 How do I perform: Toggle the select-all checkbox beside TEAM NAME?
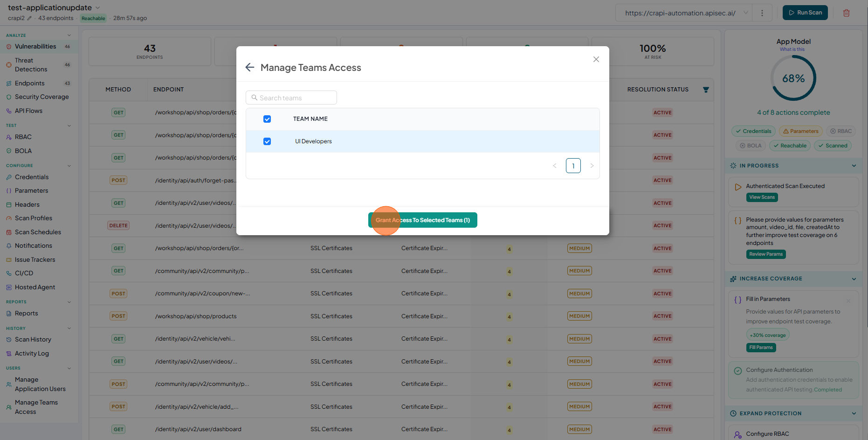267,119
